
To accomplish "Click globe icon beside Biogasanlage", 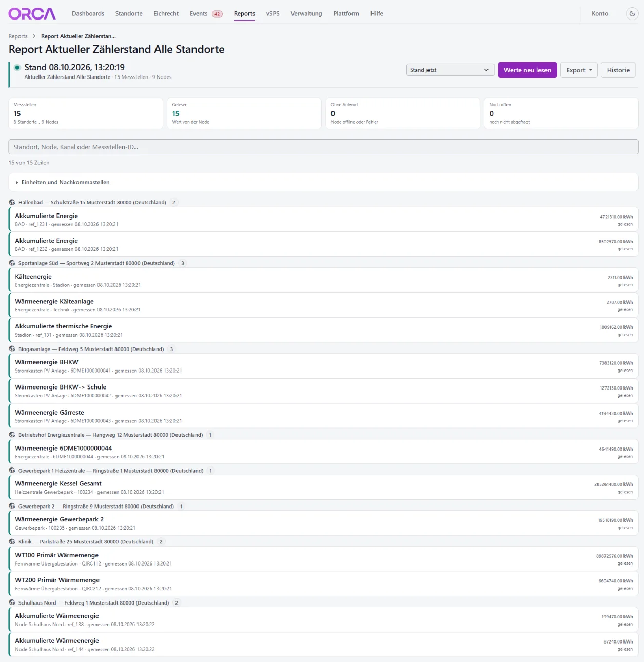I will pyautogui.click(x=12, y=349).
